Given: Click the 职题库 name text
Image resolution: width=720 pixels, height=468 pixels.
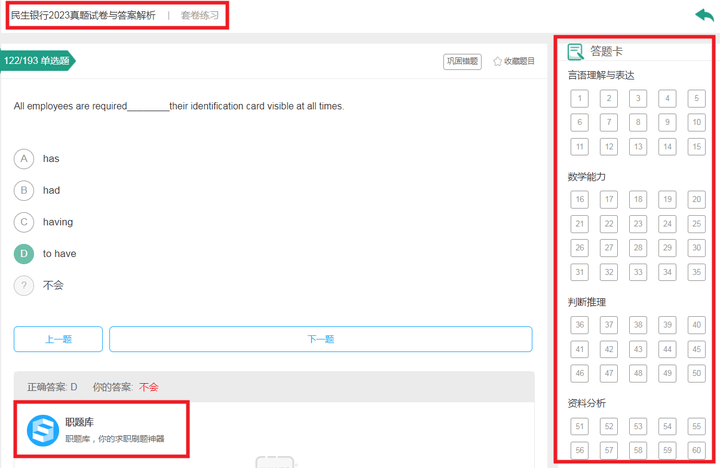Looking at the screenshot, I should point(79,422).
